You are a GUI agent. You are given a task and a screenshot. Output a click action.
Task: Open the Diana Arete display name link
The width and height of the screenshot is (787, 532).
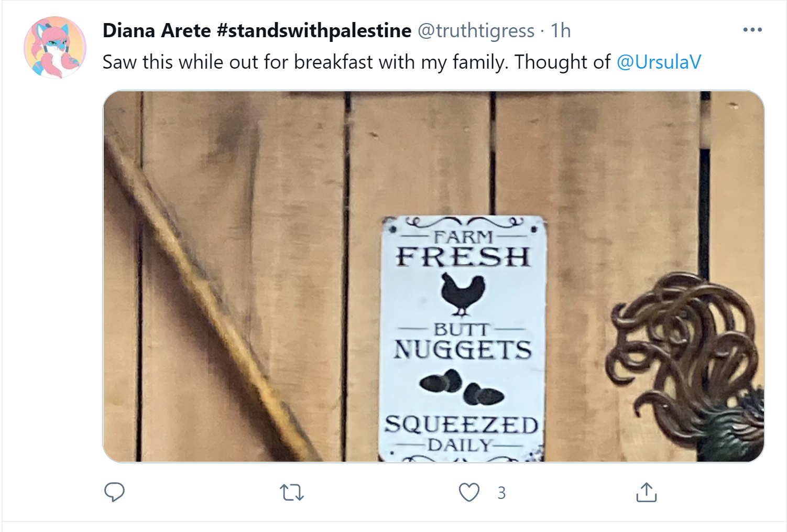click(x=157, y=30)
